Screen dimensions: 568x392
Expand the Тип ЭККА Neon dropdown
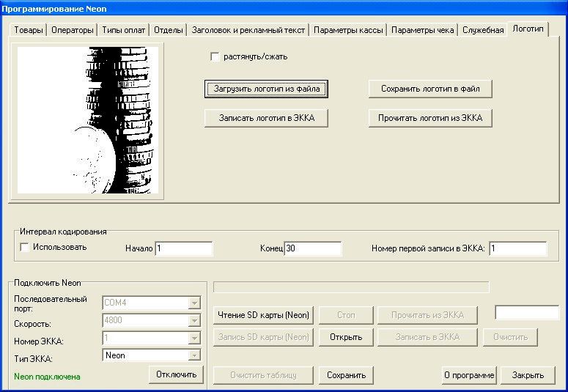pyautogui.click(x=194, y=355)
